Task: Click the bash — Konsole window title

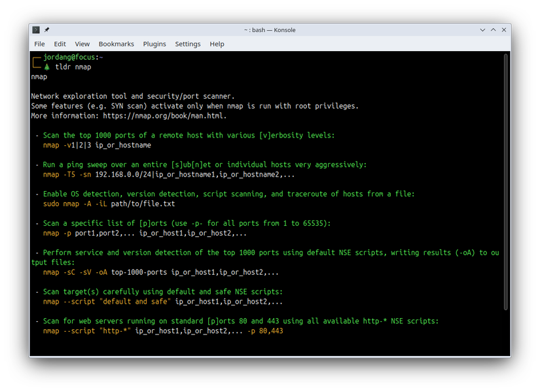Action: point(269,30)
